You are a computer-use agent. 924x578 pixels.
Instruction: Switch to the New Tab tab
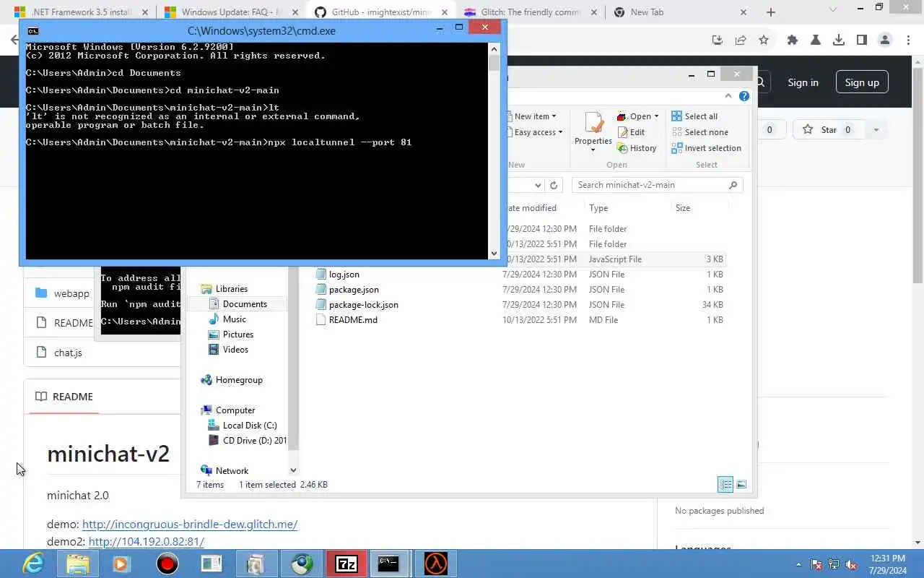(681, 12)
